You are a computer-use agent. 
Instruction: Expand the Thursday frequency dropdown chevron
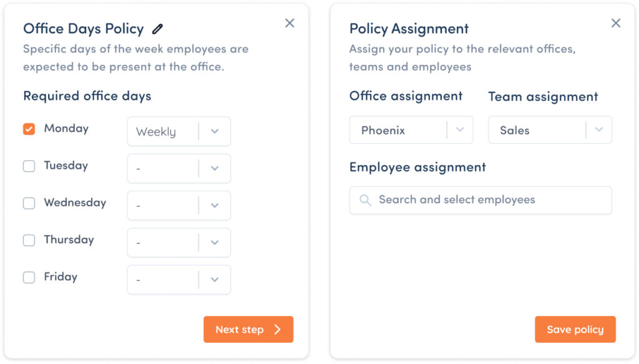coord(215,242)
